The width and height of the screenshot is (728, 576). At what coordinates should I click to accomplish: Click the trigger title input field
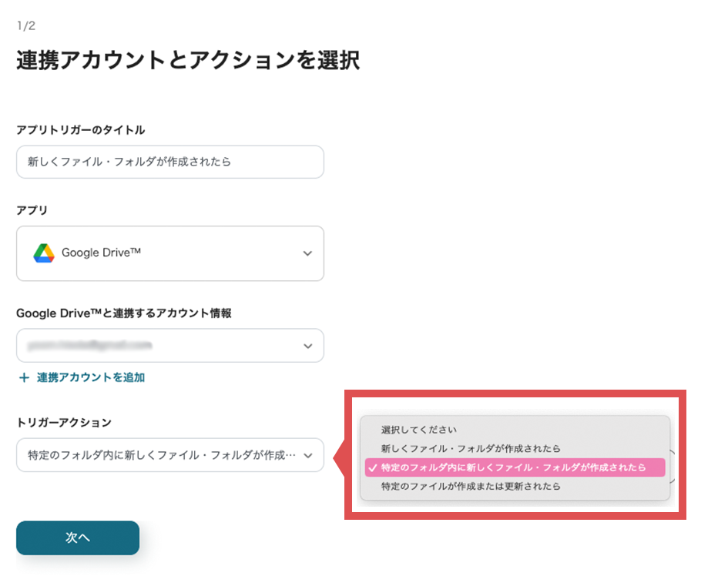click(169, 162)
